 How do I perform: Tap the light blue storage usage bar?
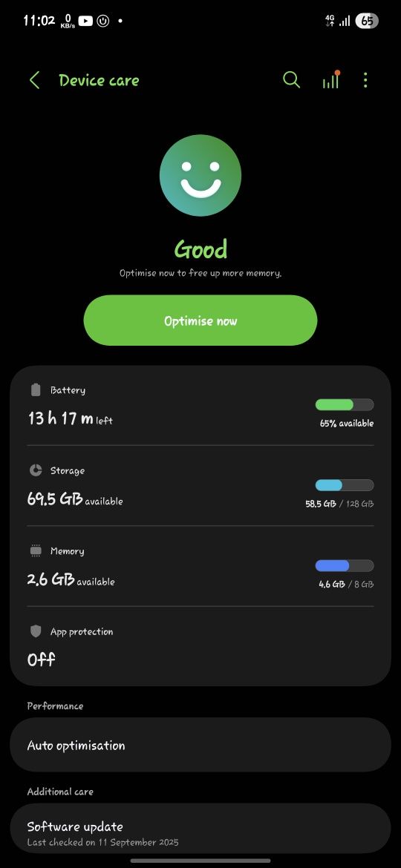click(345, 485)
